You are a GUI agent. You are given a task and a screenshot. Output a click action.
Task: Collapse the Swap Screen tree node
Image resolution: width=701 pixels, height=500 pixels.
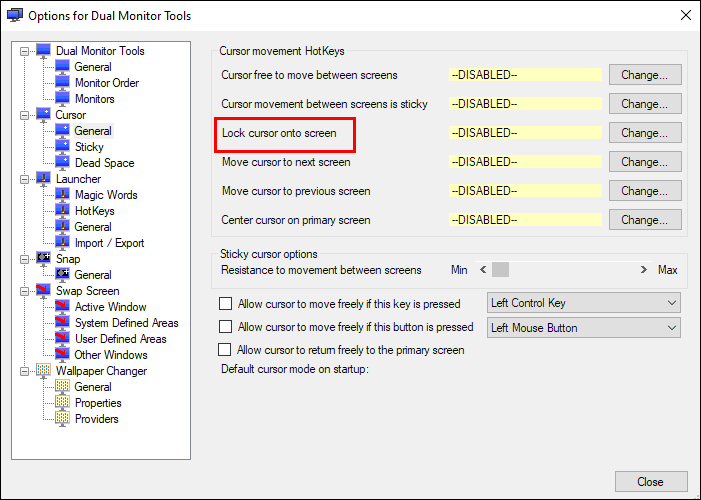pyautogui.click(x=25, y=291)
